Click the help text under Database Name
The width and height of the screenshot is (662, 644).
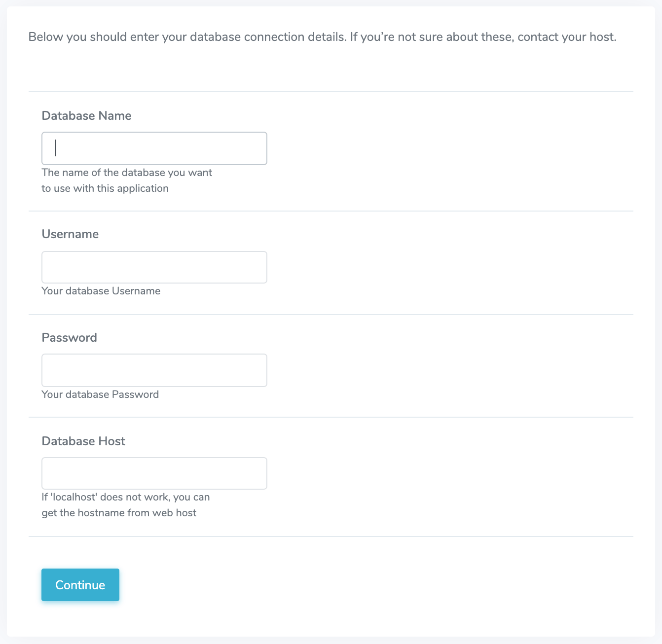127,180
